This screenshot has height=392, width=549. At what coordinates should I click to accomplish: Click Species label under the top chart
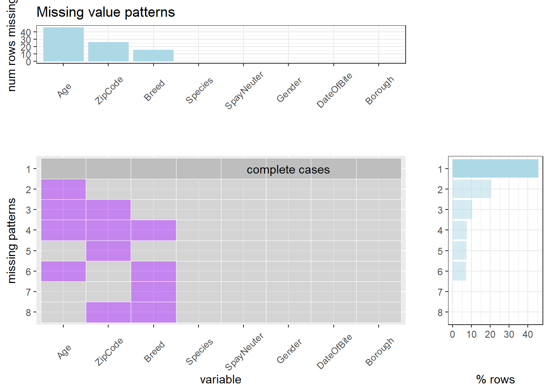(x=199, y=90)
